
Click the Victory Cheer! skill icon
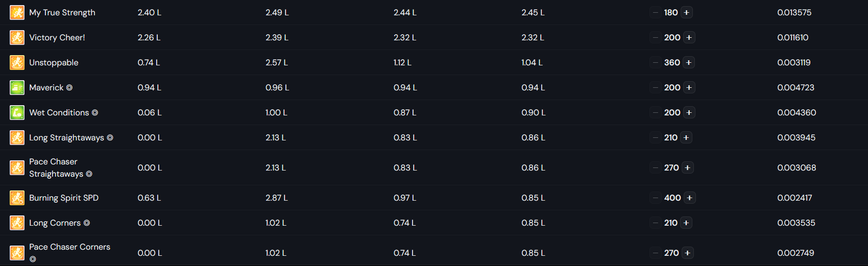click(x=17, y=37)
